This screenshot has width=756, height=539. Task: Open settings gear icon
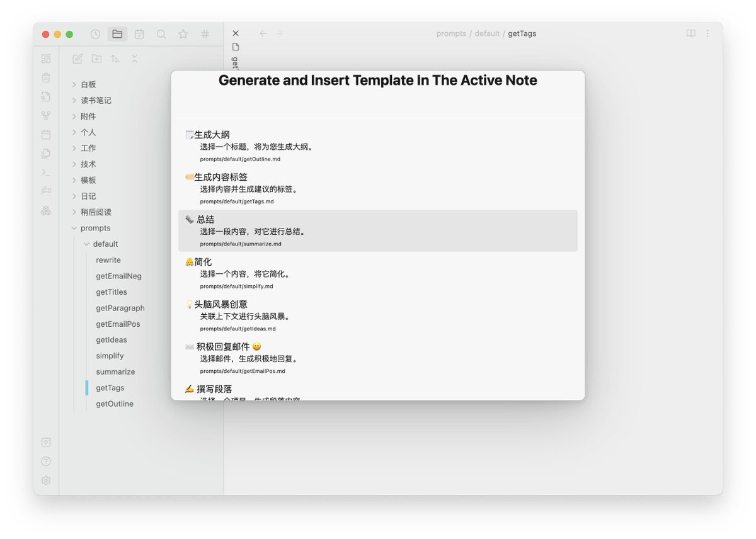pos(46,480)
